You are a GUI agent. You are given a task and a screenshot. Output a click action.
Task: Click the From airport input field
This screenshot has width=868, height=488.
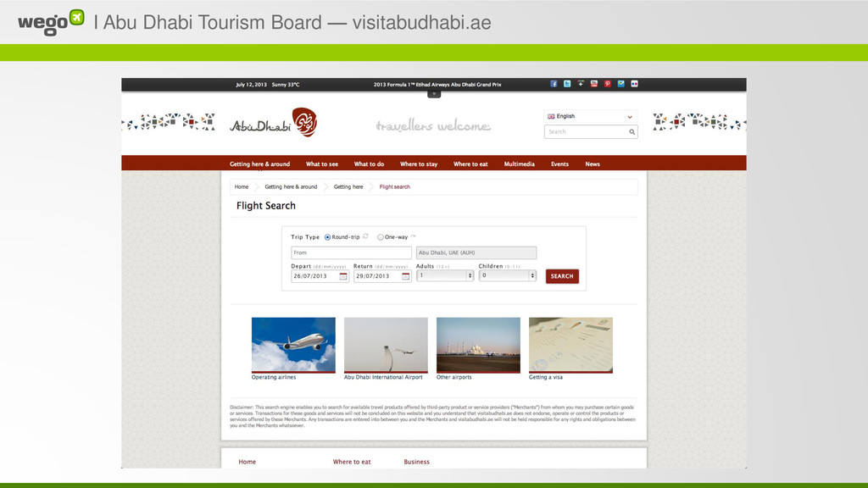tap(352, 252)
